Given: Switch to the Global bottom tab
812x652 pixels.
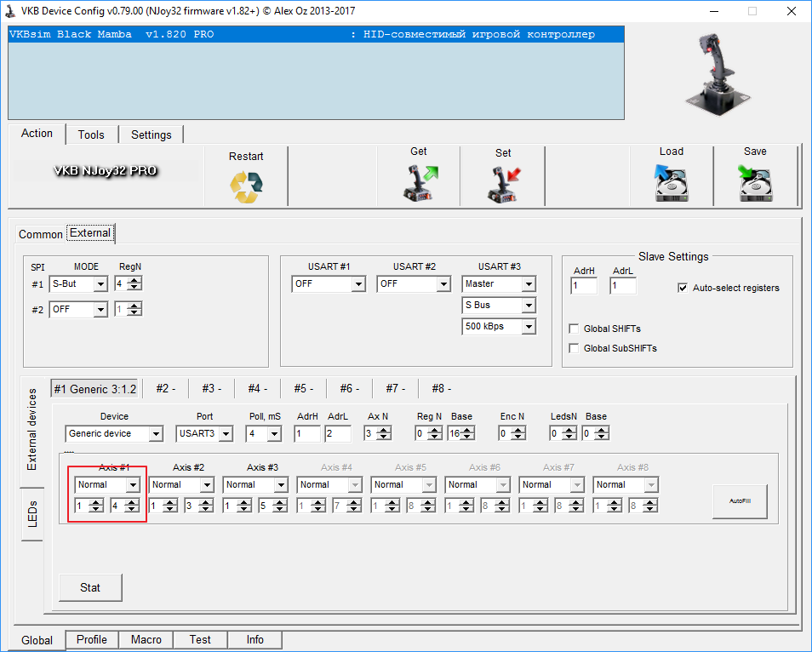Looking at the screenshot, I should point(37,640).
